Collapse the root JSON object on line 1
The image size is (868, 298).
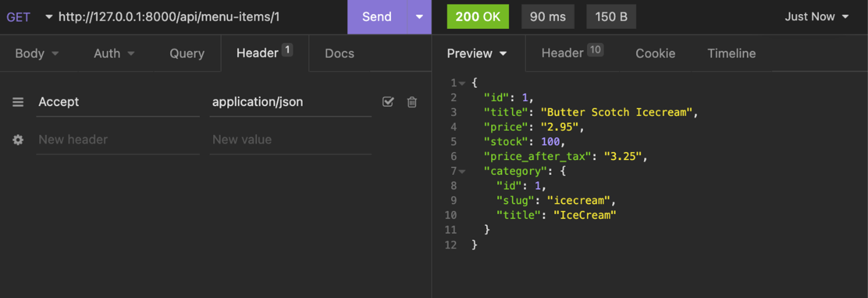click(462, 83)
